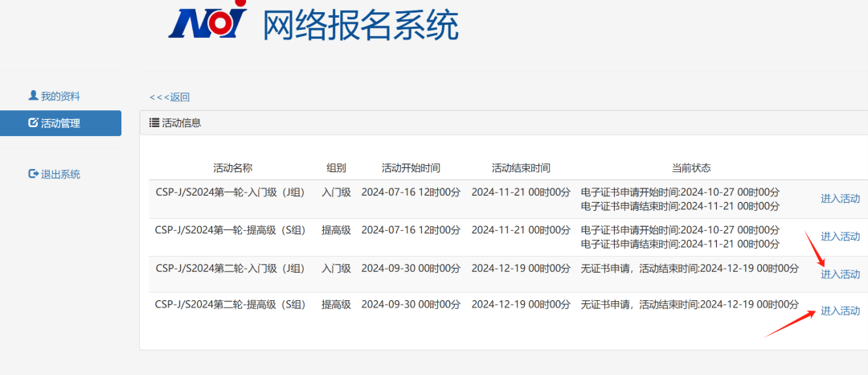Image resolution: width=868 pixels, height=375 pixels.
Task: Click 进入活动 for 第二轮-提高级（S组）
Action: pyautogui.click(x=841, y=310)
